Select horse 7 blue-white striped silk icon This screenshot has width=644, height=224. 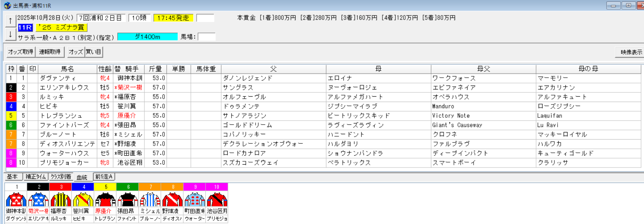click(150, 200)
